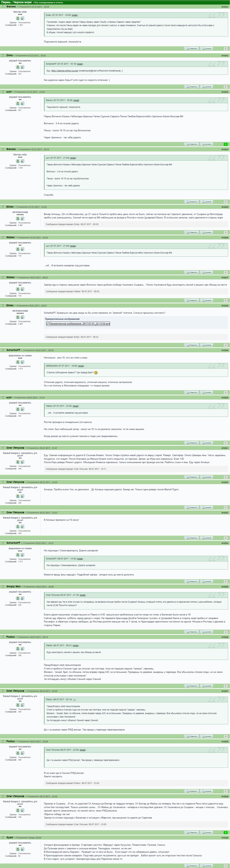Open first profile icon under Феликс avatar area

click(x=18, y=19)
